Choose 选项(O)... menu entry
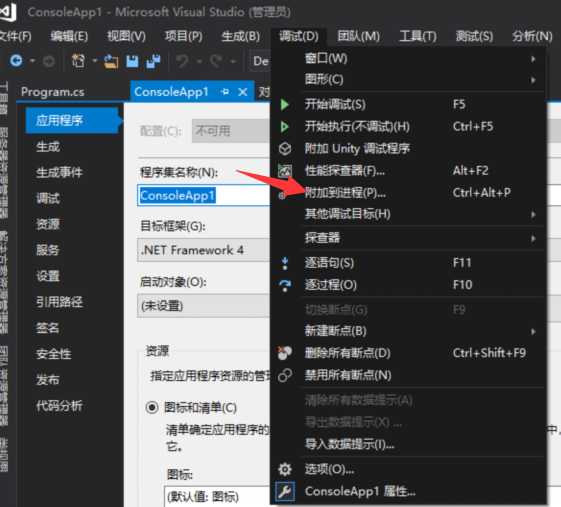The height and width of the screenshot is (507, 561). (408, 469)
